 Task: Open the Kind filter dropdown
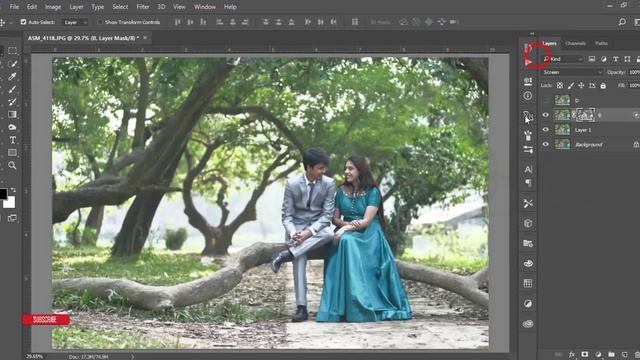point(563,59)
